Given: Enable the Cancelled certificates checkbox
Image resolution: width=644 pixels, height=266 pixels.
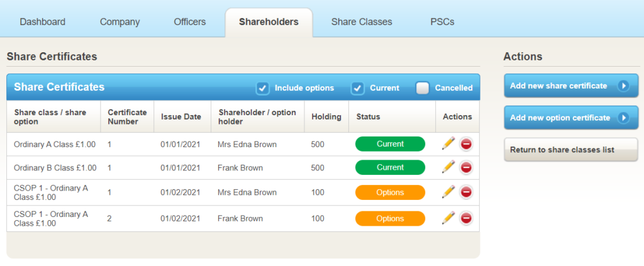Looking at the screenshot, I should [423, 88].
